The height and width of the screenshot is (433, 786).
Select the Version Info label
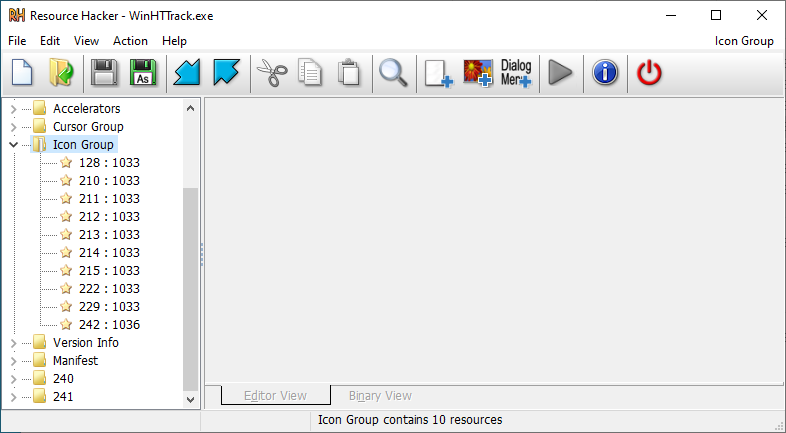tap(86, 342)
